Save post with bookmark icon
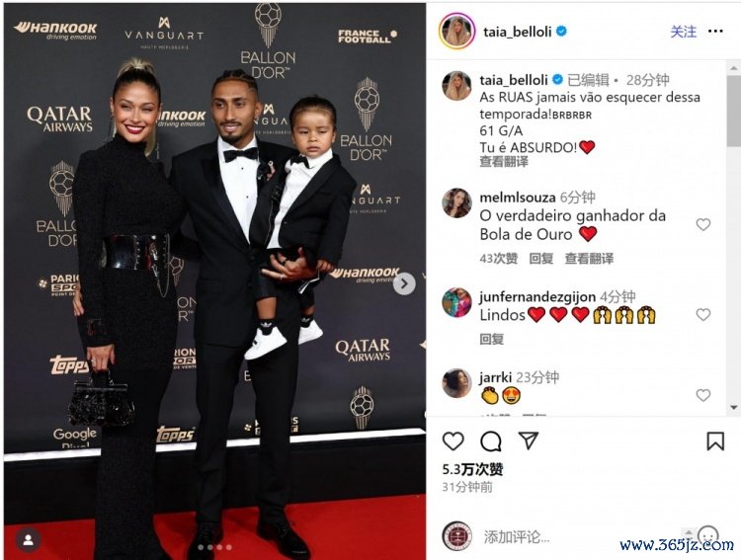The width and height of the screenshot is (741, 560). point(715,440)
